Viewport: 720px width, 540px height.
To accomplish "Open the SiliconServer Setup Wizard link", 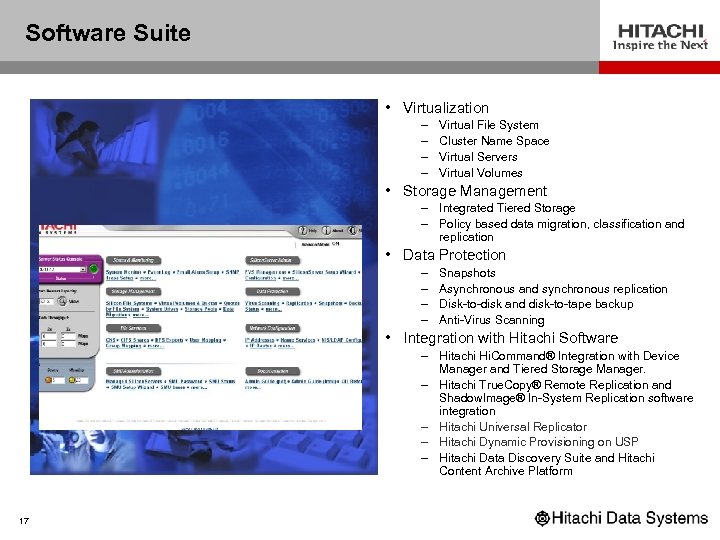I will point(324,272).
